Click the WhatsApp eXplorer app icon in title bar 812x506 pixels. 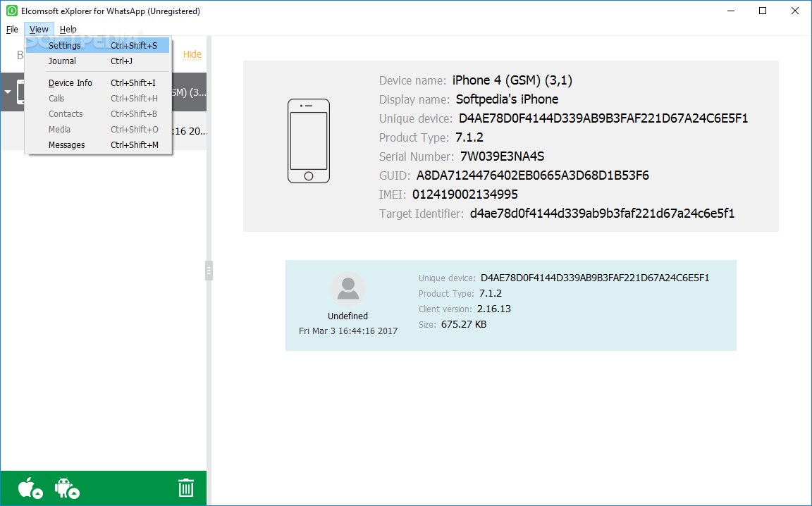[11, 11]
